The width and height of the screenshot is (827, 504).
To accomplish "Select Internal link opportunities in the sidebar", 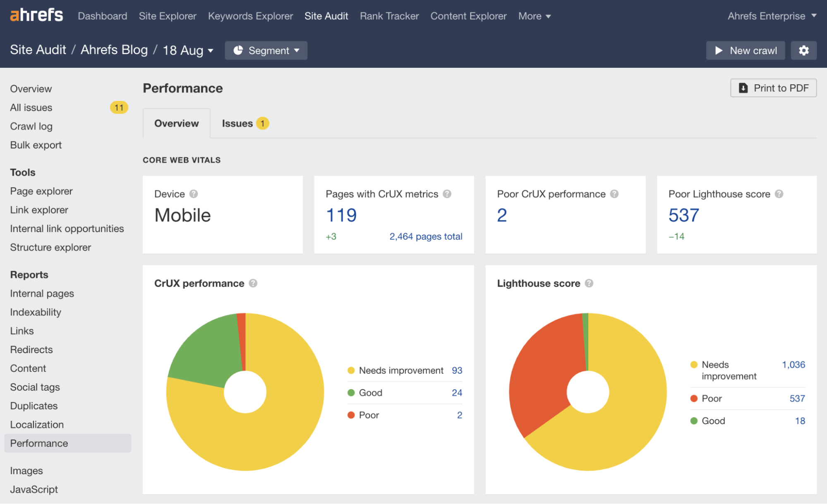I will (67, 228).
